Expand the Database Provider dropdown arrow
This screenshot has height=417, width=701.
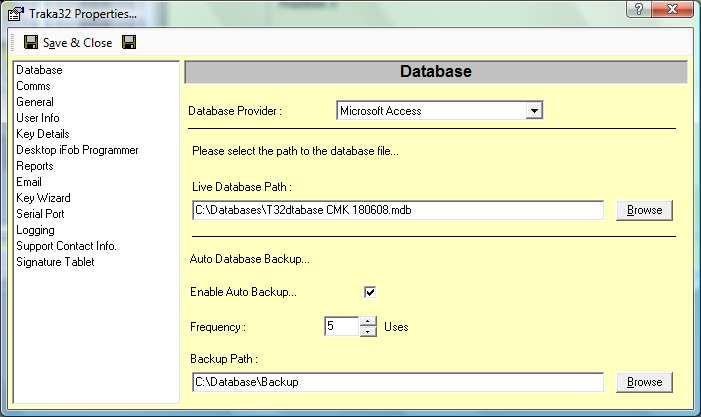(534, 111)
